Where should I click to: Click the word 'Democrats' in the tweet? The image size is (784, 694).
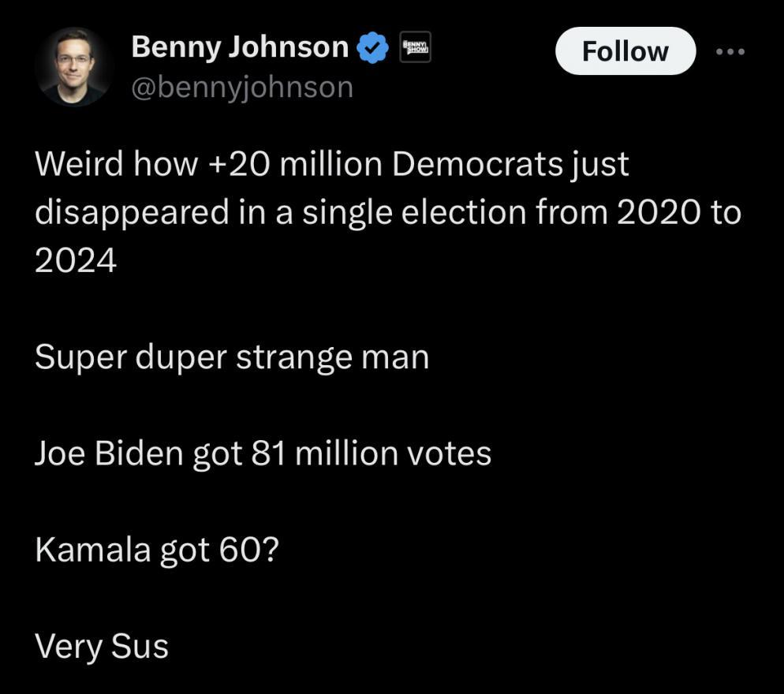click(477, 165)
